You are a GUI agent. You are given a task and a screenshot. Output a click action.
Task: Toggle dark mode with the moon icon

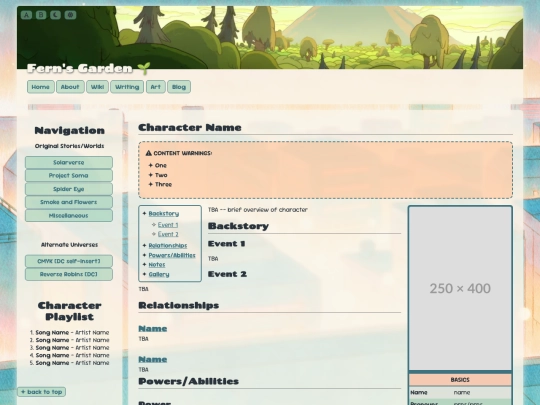[55, 15]
